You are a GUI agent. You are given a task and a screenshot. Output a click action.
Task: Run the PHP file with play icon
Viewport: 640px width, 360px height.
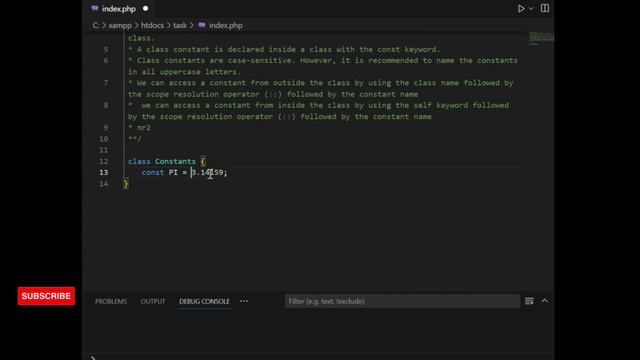click(521, 9)
